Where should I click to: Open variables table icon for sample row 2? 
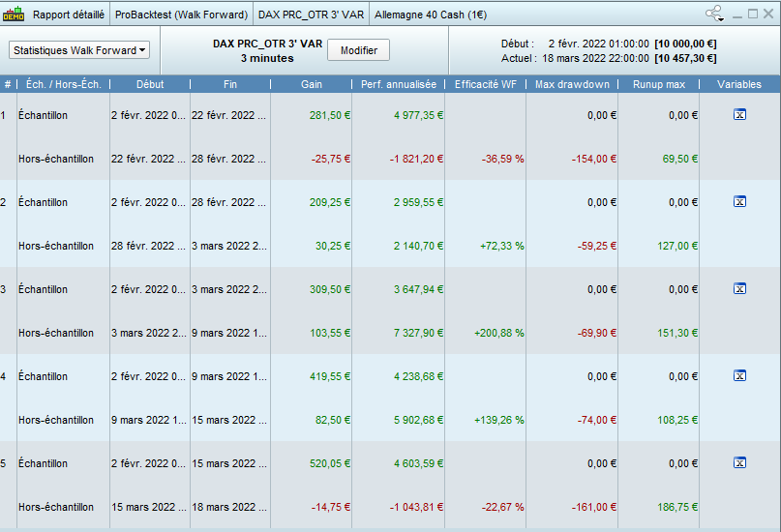[739, 201]
